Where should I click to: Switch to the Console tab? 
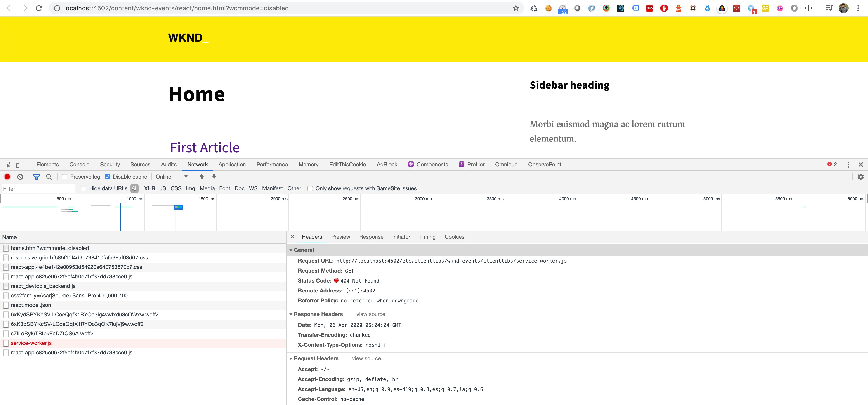[x=79, y=165]
